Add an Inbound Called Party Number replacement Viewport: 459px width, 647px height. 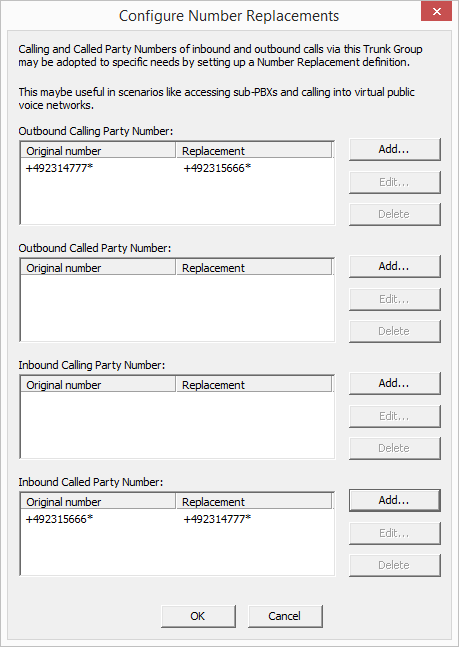395,501
